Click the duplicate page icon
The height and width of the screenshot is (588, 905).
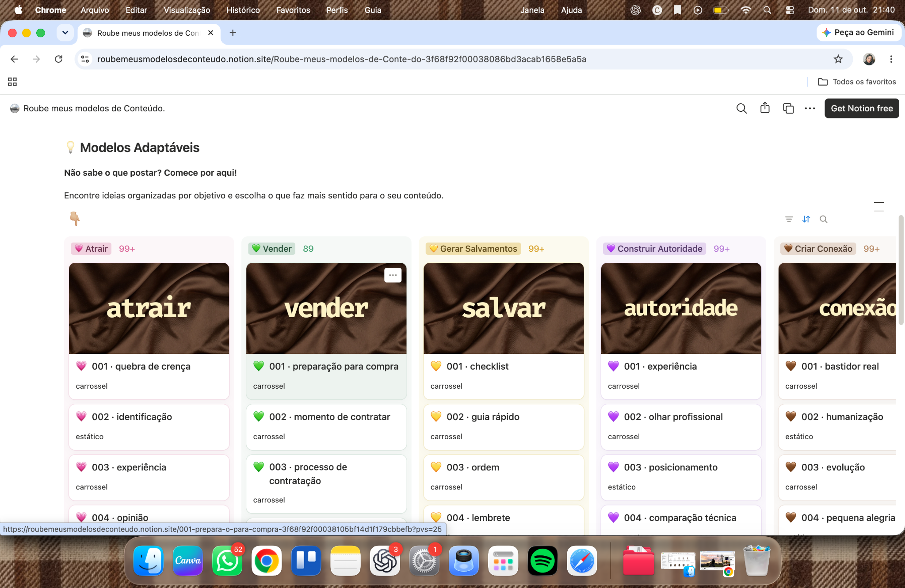pos(788,108)
